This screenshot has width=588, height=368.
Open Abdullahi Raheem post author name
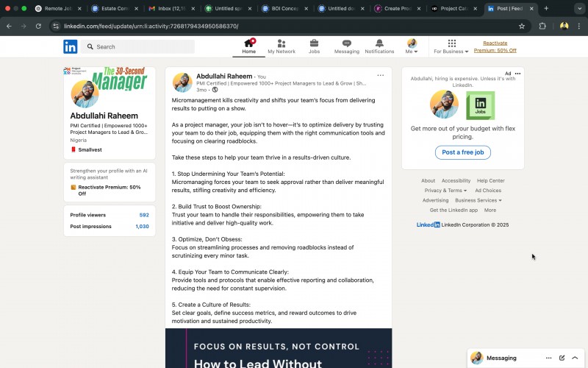(224, 77)
